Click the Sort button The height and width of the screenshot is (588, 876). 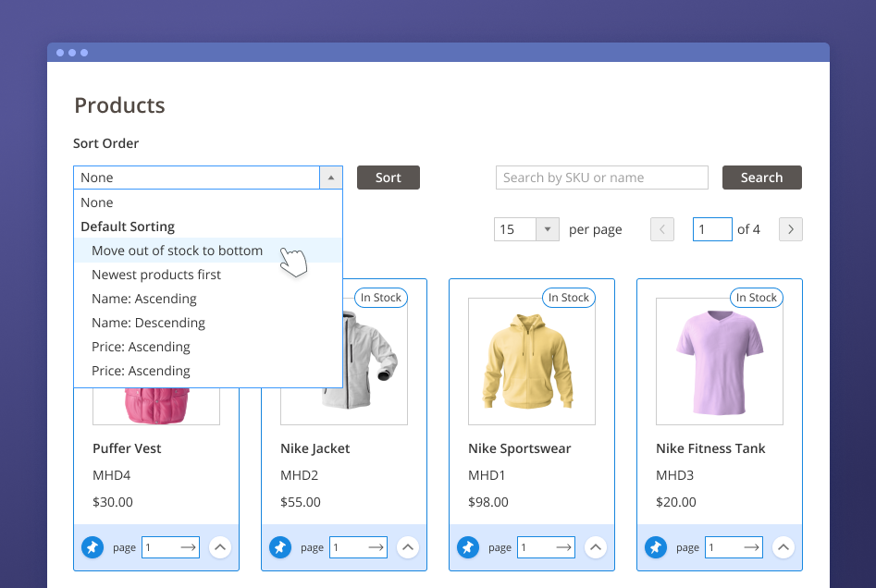pos(389,178)
